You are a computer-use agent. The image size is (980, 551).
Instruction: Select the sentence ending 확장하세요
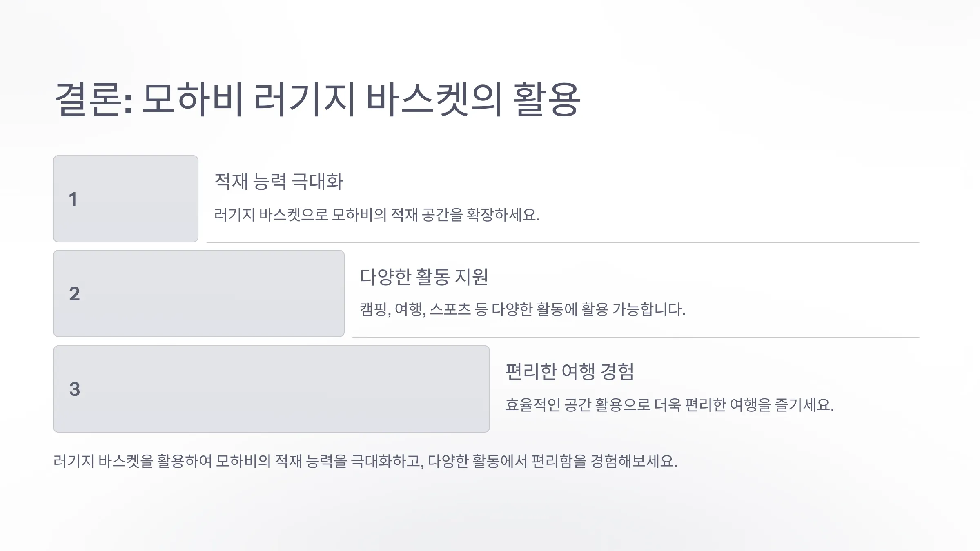[377, 214]
